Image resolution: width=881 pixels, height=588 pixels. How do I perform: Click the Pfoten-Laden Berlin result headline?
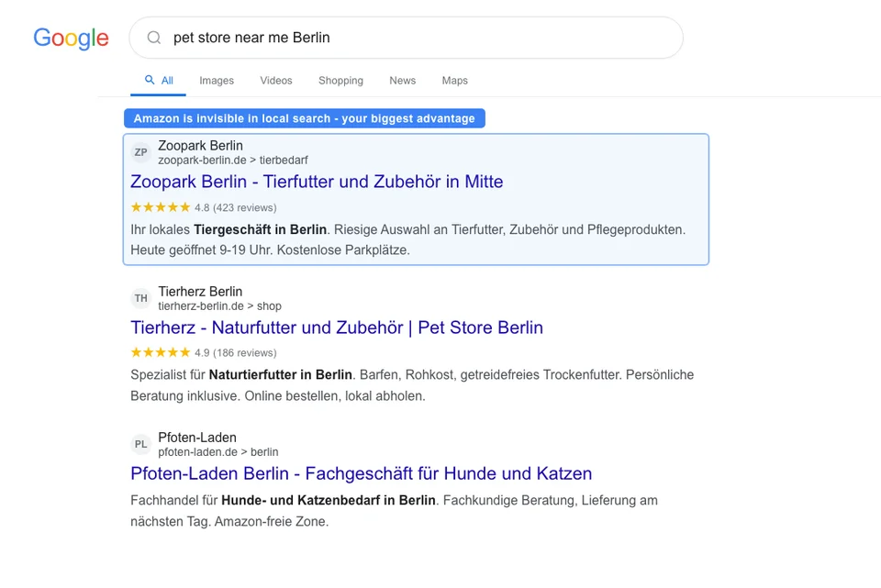[360, 473]
